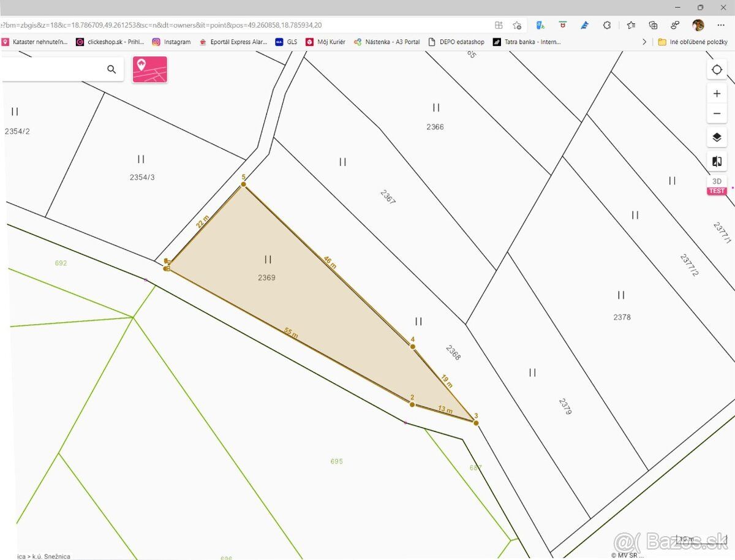
Task: Click the search magnifier icon
Action: (x=111, y=69)
